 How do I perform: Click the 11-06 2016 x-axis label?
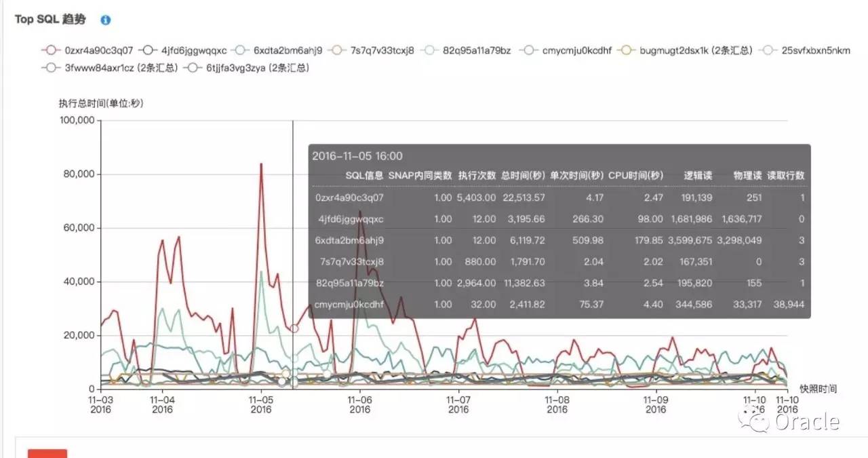[359, 404]
